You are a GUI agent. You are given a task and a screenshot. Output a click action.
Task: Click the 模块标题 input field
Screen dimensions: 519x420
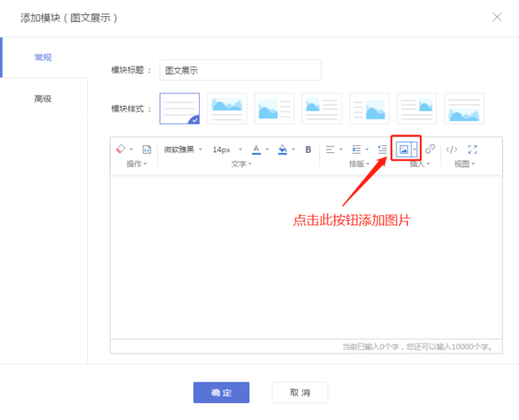pyautogui.click(x=241, y=71)
